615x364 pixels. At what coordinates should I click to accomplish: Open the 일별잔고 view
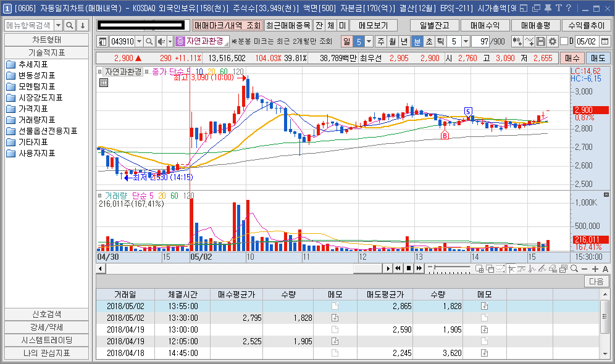pos(435,25)
